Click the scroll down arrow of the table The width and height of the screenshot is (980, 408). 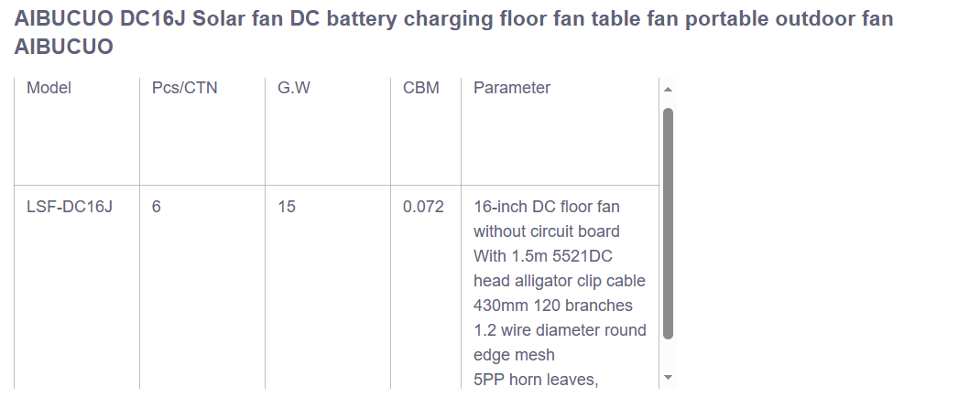[x=668, y=377]
